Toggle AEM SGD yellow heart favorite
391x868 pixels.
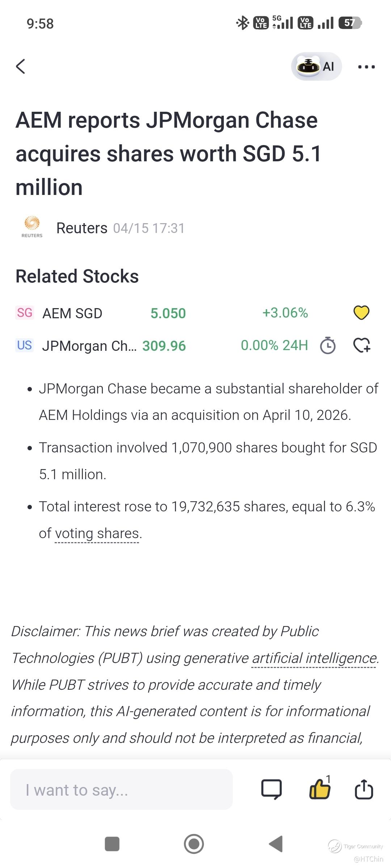click(x=361, y=313)
